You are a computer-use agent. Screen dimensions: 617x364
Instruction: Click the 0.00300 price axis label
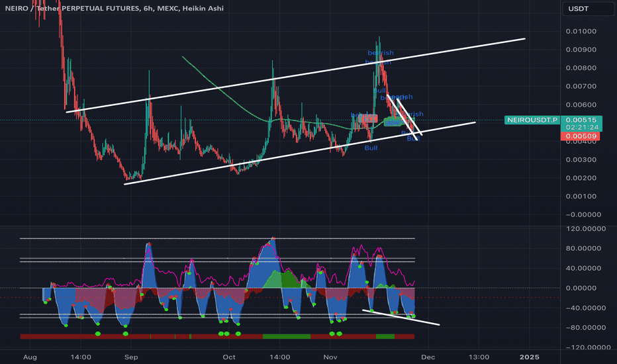click(581, 159)
